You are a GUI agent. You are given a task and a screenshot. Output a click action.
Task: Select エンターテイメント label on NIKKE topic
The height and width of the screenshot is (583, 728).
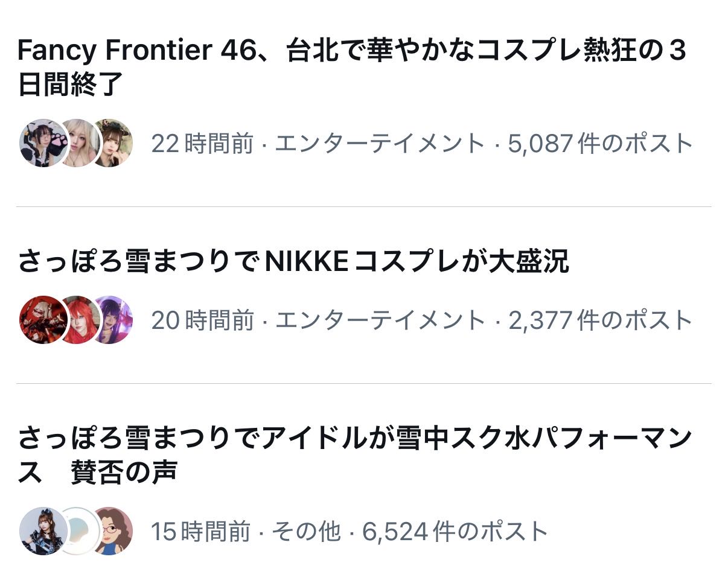[380, 320]
